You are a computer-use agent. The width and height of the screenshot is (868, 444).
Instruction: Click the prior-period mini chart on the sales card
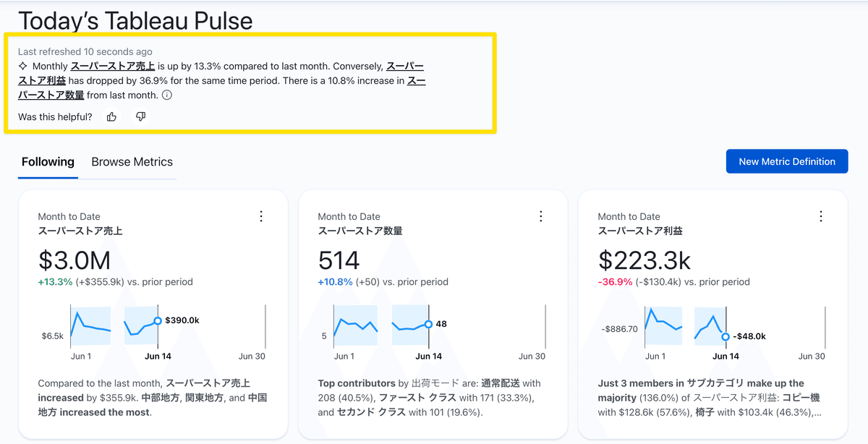(90, 326)
